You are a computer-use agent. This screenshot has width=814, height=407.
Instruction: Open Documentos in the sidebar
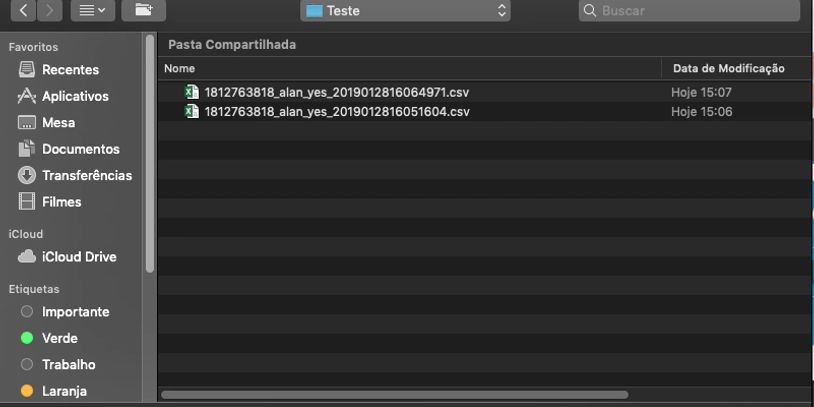[80, 149]
